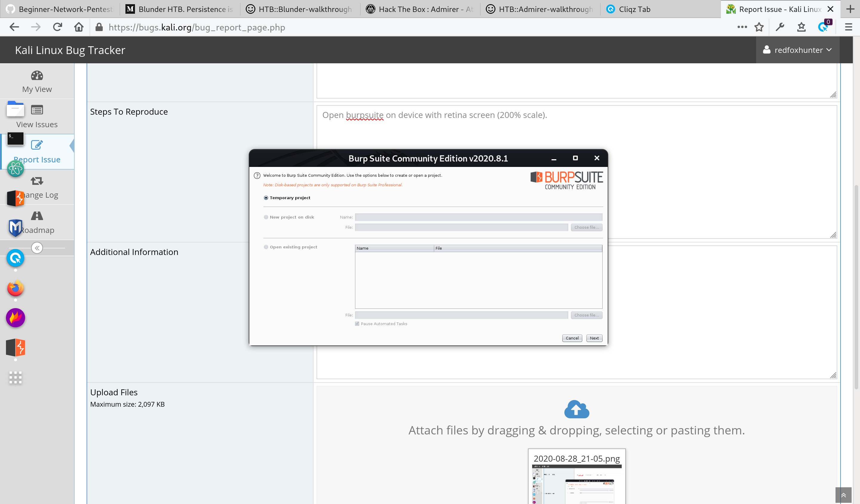860x504 pixels.
Task: Launch Firefox from the dock
Action: click(x=15, y=289)
